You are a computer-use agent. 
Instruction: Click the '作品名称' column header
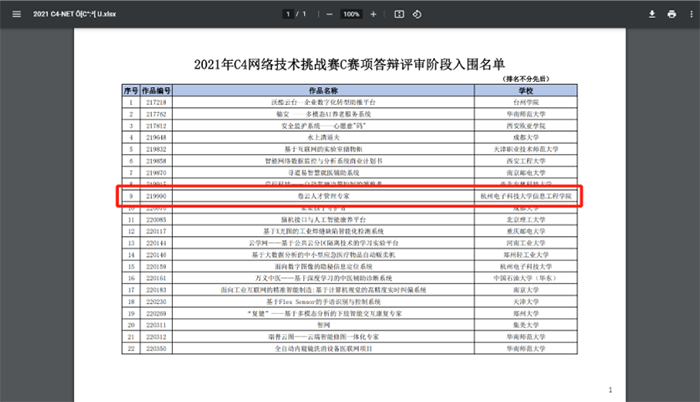[x=323, y=91]
